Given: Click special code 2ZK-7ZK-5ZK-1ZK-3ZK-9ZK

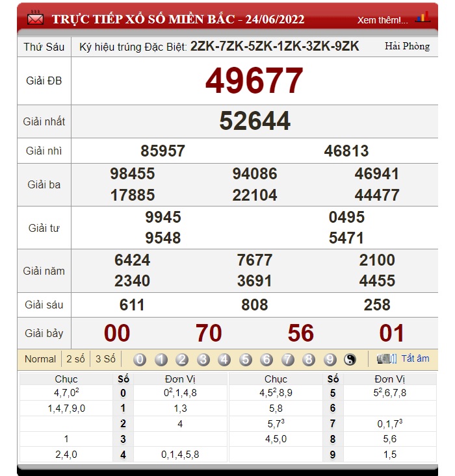Looking at the screenshot, I should click(x=274, y=46).
